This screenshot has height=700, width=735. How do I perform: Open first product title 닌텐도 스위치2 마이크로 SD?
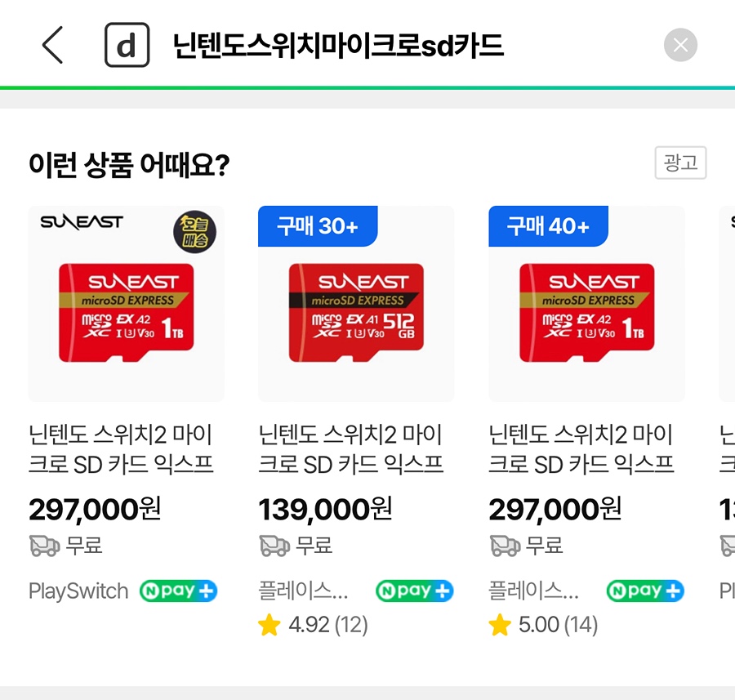point(121,448)
